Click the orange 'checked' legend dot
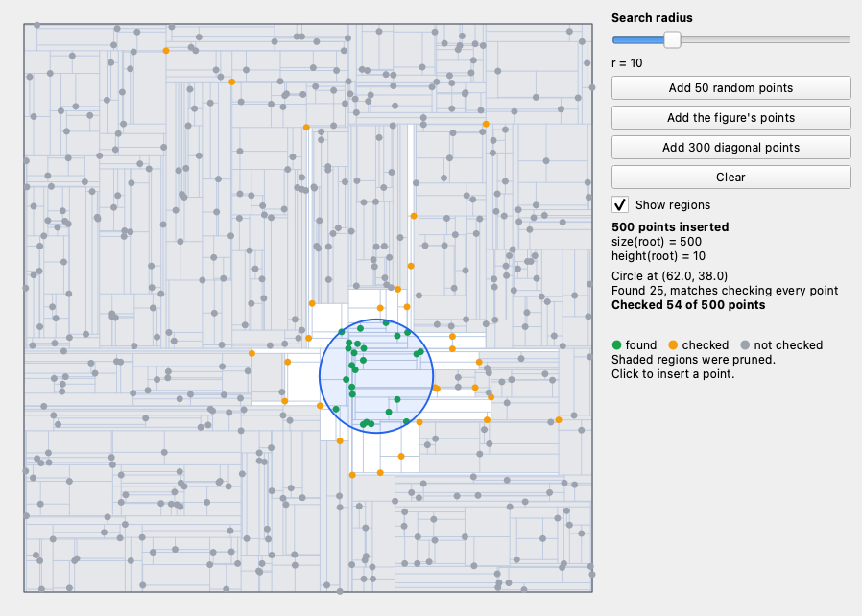Screen dimensions: 862x616 coord(673,345)
